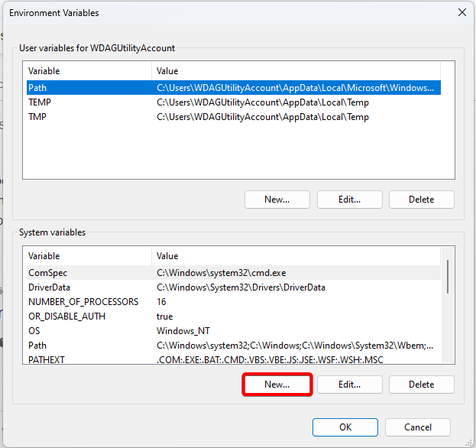Image resolution: width=476 pixels, height=448 pixels.
Task: Close the Environment Variables dialog
Action: click(x=462, y=12)
